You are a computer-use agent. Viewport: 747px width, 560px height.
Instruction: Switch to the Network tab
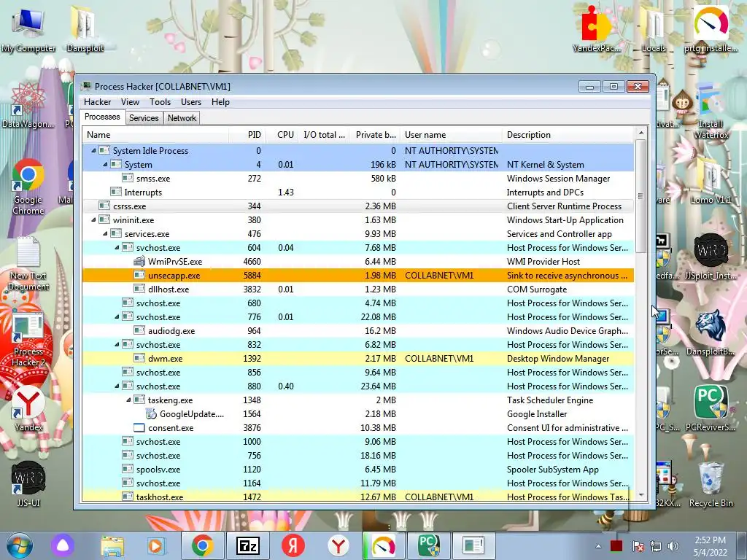182,118
